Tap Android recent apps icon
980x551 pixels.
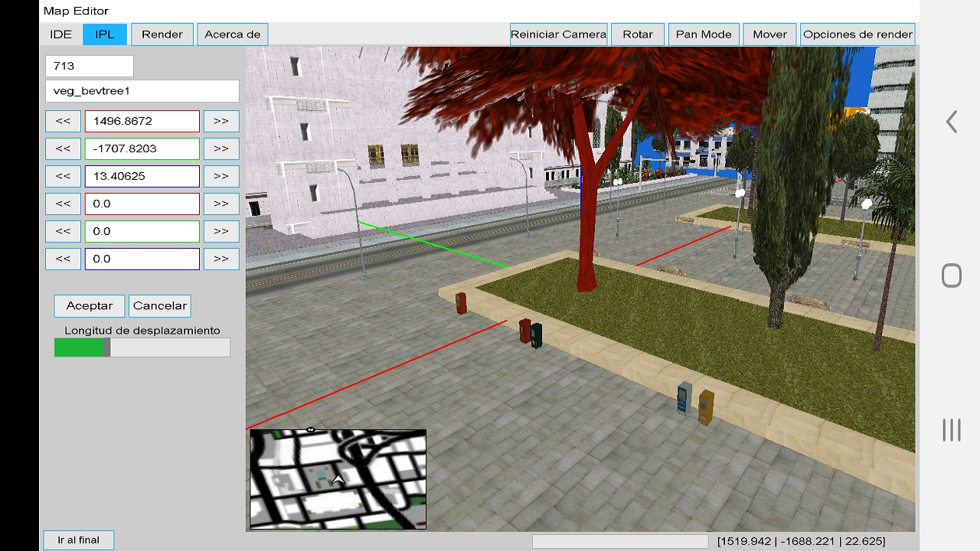click(x=951, y=430)
